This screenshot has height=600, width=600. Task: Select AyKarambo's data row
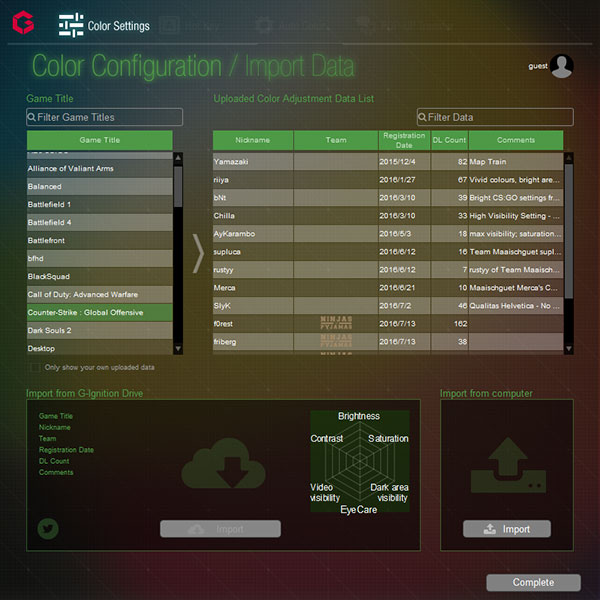(x=388, y=233)
